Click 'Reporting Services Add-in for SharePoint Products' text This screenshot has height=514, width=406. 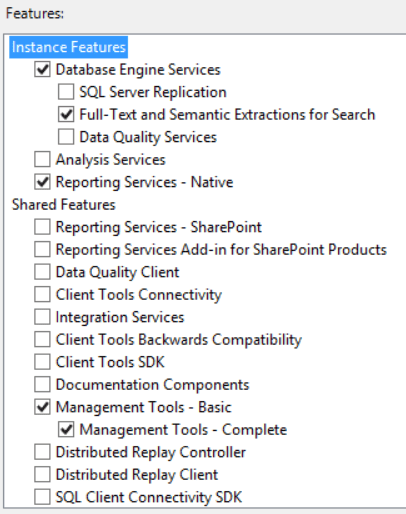coord(221,249)
